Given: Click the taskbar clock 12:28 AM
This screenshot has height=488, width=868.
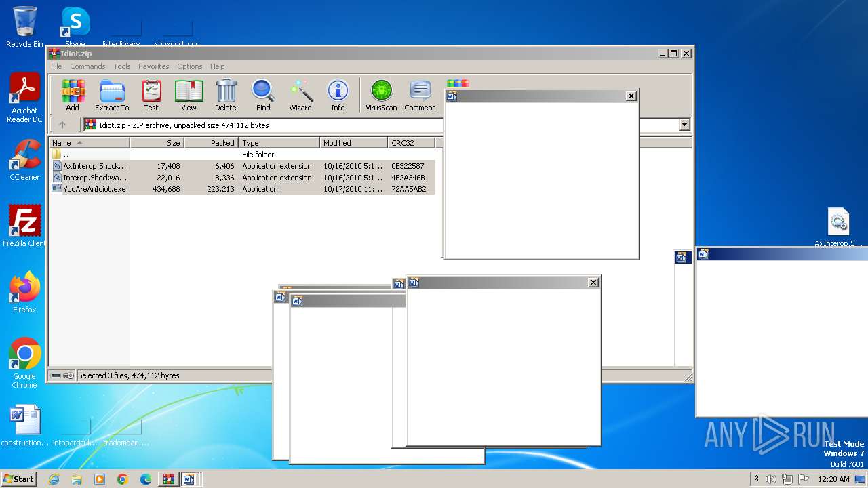Looking at the screenshot, I should tap(833, 479).
